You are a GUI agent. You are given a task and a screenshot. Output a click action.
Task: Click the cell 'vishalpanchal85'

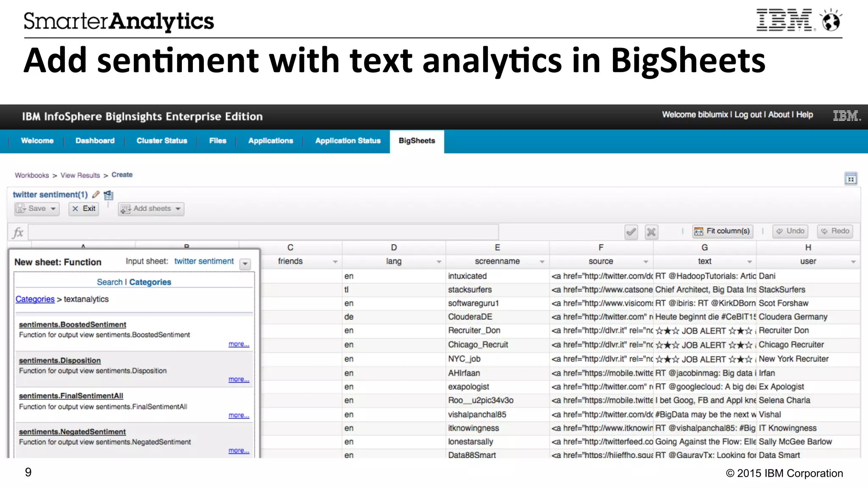(x=497, y=414)
